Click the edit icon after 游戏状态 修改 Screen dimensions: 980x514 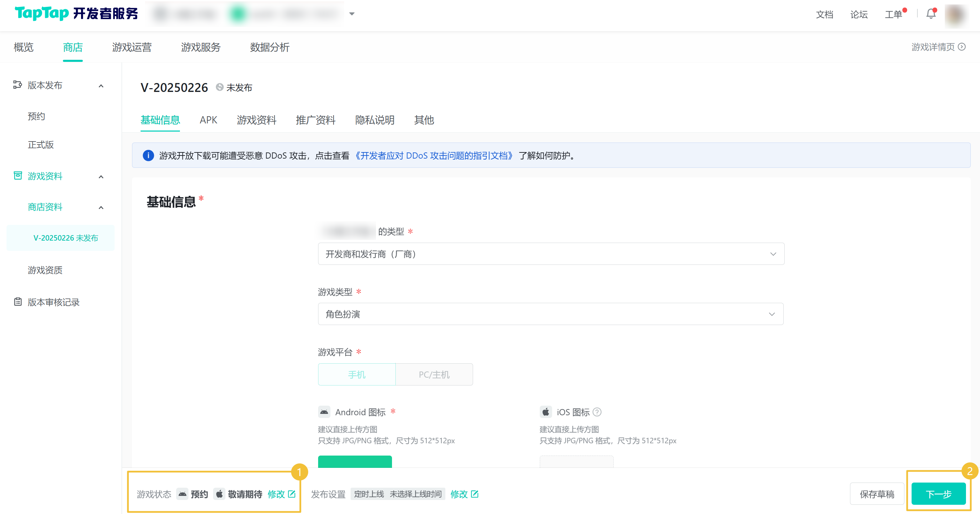(292, 494)
